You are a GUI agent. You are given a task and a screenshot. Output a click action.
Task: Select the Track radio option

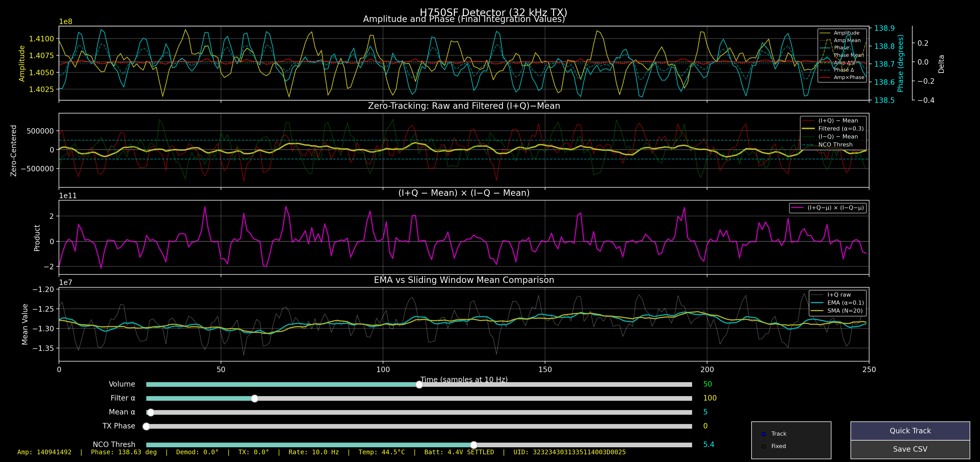coord(763,434)
